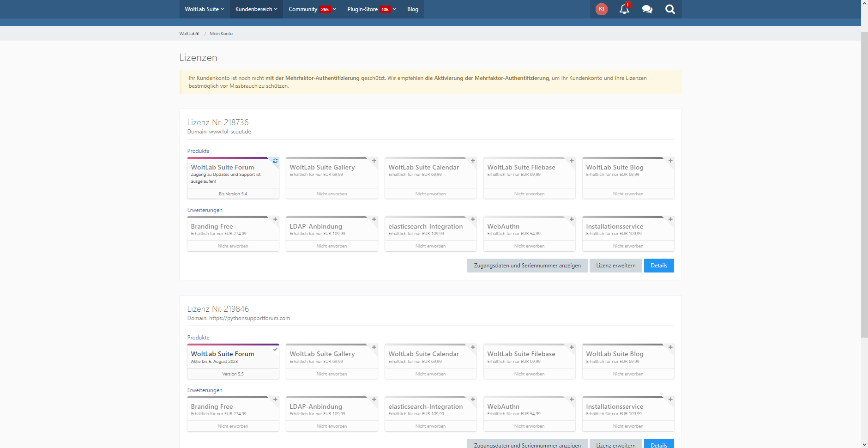Add WoltLab Suite Gallery to license 218736
Image resolution: width=868 pixels, height=448 pixels.
coord(374,161)
